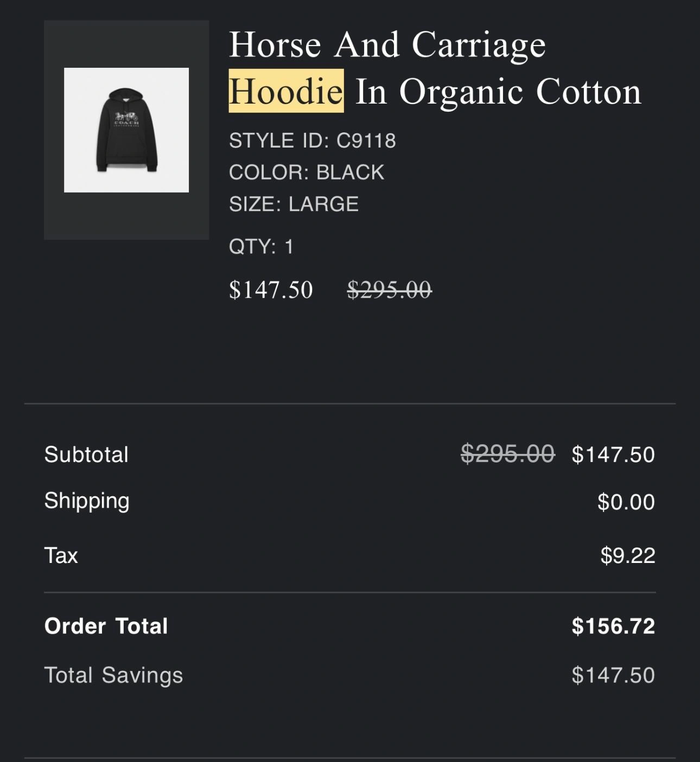Screen dimensions: 700x762
Task: Click the highlighted word Hoodie
Action: coord(286,91)
